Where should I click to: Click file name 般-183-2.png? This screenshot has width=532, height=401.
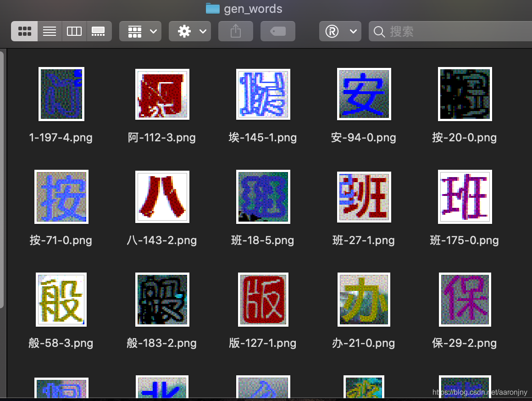pyautogui.click(x=161, y=343)
